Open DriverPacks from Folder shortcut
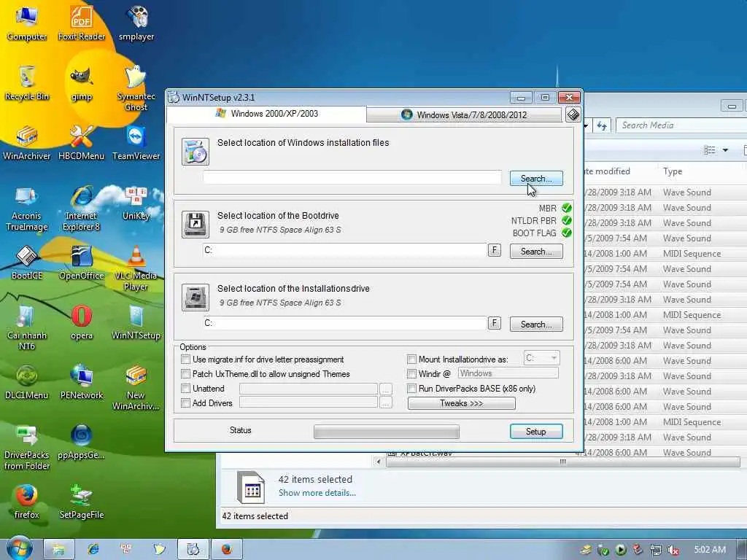This screenshot has width=747, height=560. click(x=27, y=448)
